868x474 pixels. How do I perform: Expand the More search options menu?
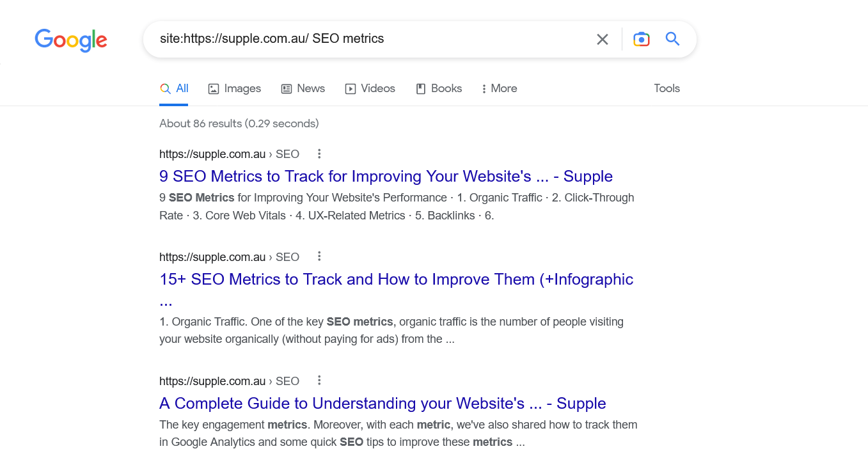pos(500,88)
